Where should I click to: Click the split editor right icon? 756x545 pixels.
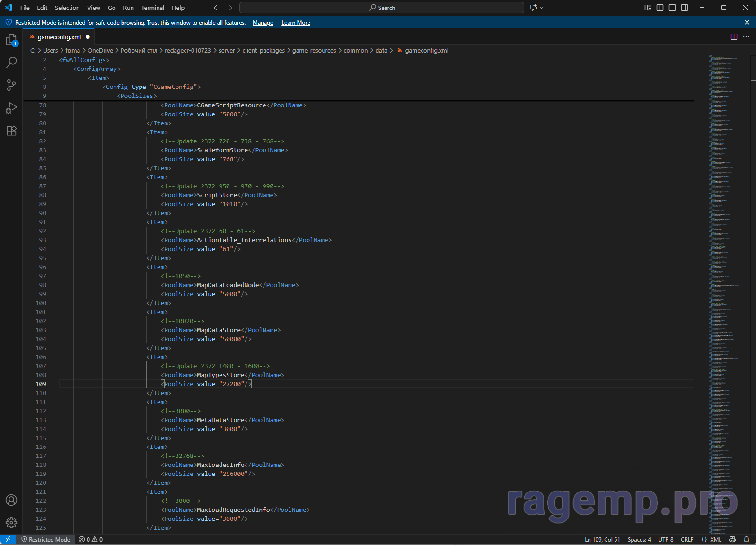point(734,37)
